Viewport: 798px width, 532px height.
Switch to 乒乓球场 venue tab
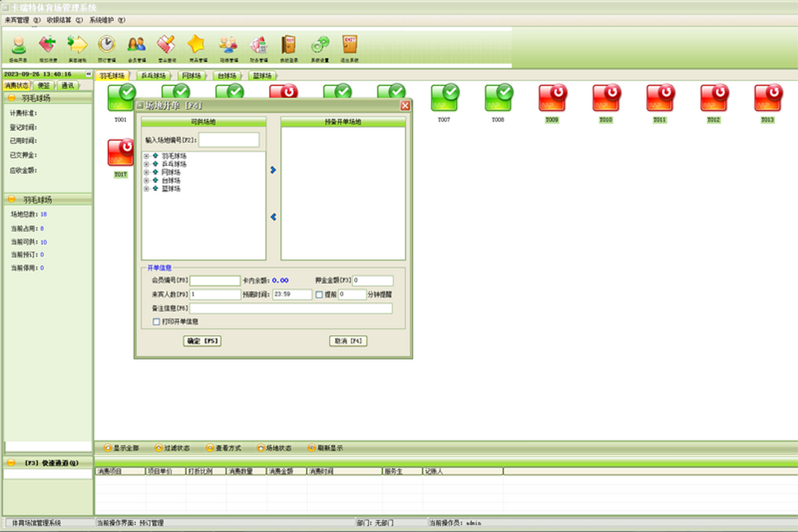154,76
